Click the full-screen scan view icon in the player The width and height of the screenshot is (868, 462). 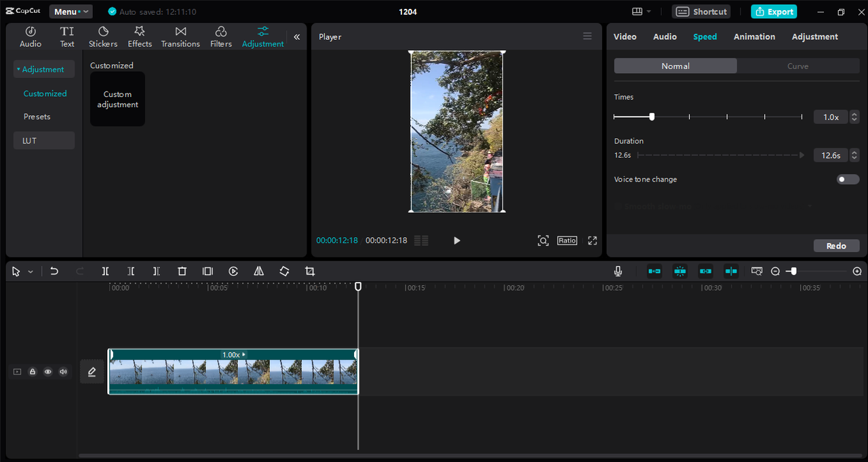click(543, 240)
